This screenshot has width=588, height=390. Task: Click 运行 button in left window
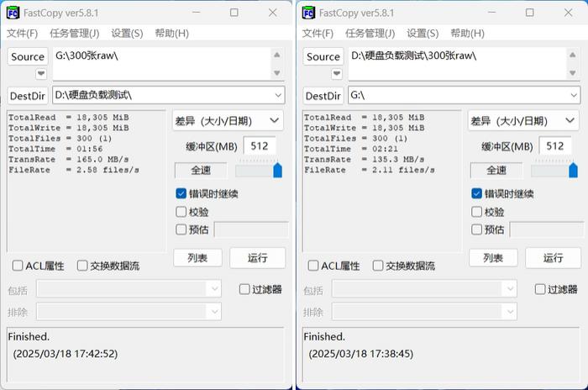pos(258,258)
